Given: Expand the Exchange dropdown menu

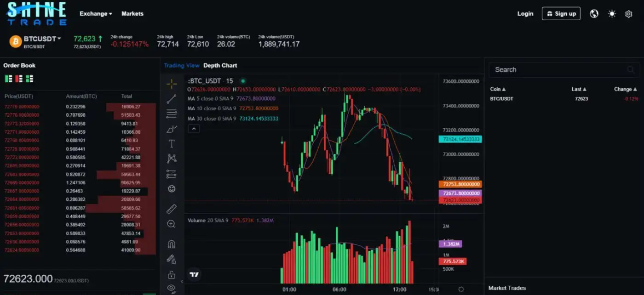Looking at the screenshot, I should click(96, 14).
